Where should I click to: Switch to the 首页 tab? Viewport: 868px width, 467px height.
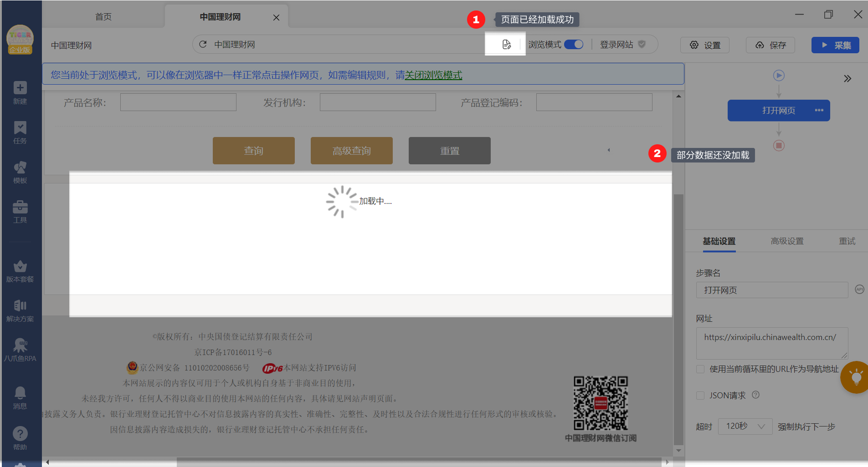coord(103,17)
